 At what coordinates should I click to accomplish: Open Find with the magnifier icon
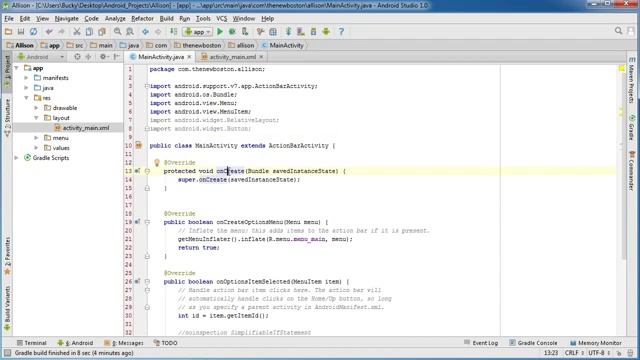tap(118, 31)
